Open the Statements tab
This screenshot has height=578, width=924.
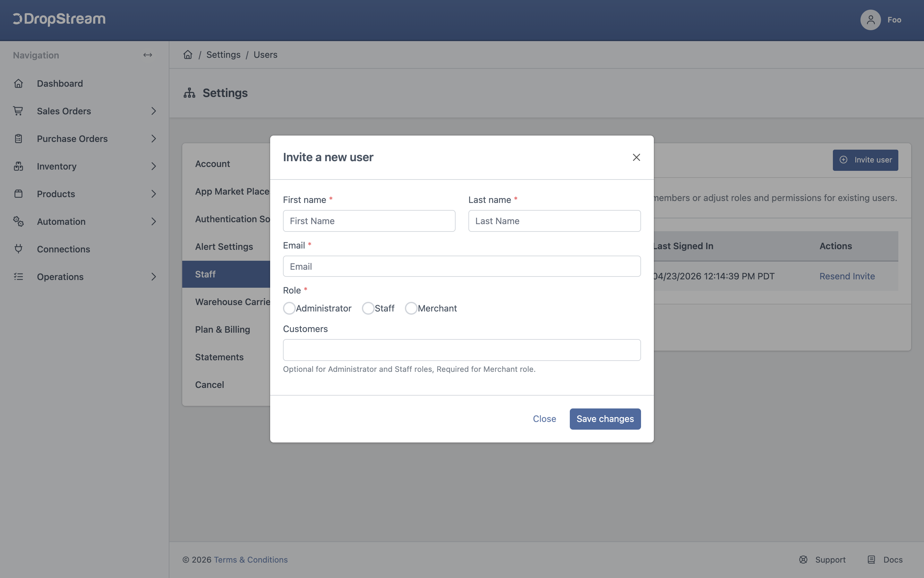point(226,357)
